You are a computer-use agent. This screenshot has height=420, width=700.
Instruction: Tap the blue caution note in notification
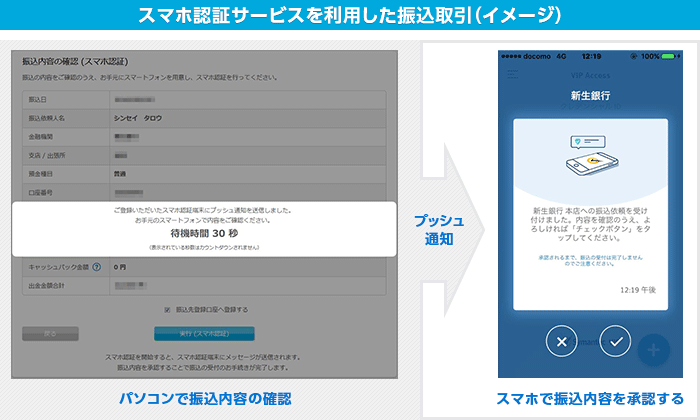(x=589, y=258)
